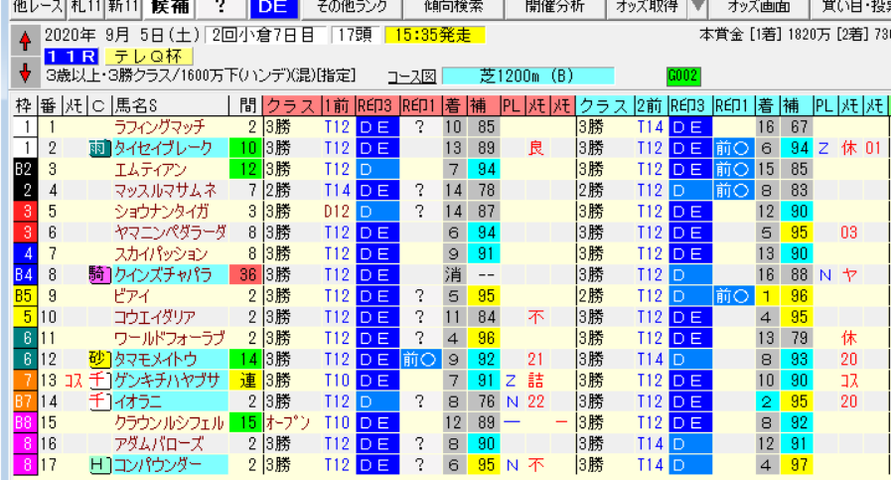Click the コース図 link
Viewport: 891px width, 480px height.
click(x=411, y=77)
